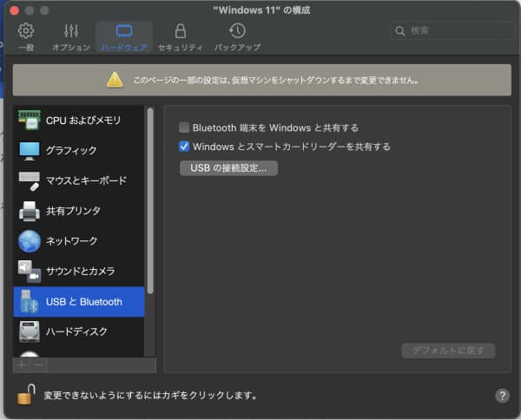This screenshot has height=420, width=521.
Task: Add a device with the plus button
Action: [22, 365]
